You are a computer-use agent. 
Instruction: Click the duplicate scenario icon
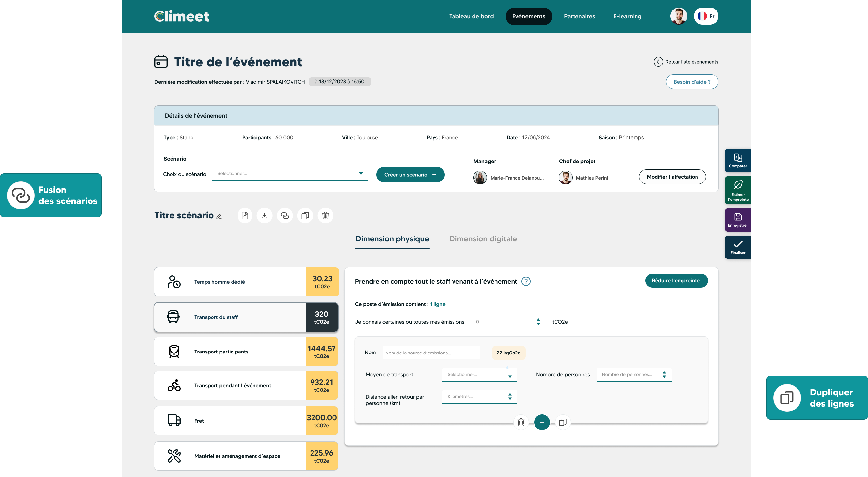click(305, 216)
